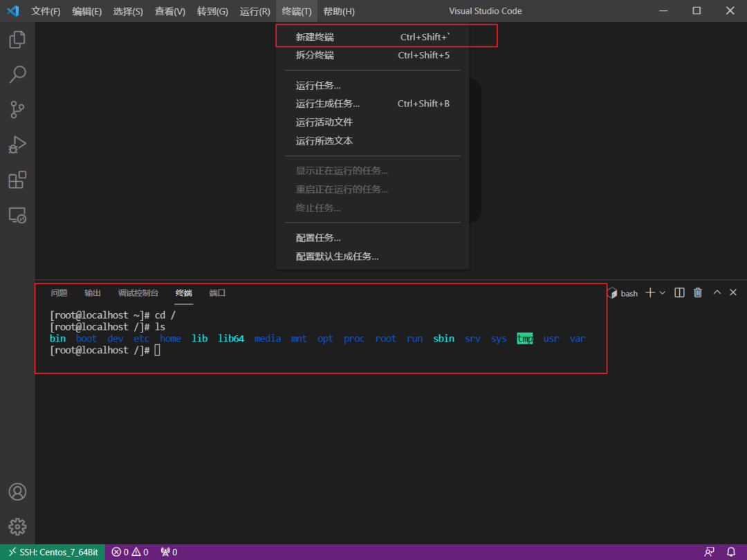Minimize the Visual Studio Code window

coord(663,10)
